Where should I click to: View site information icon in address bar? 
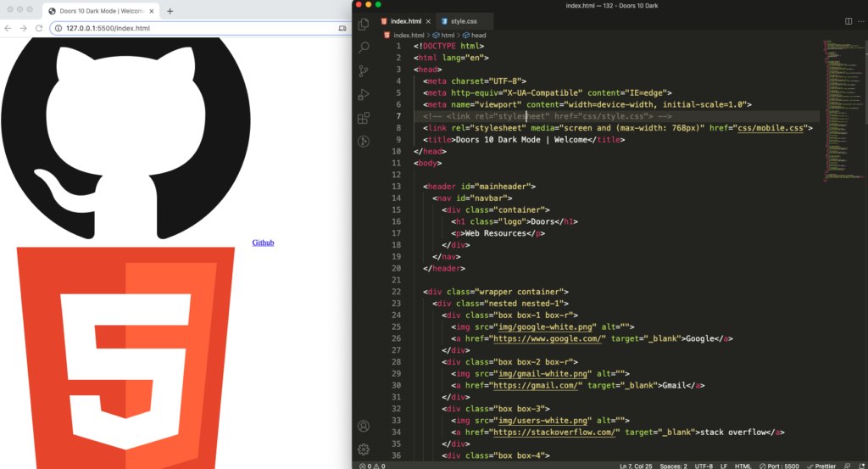pyautogui.click(x=58, y=28)
